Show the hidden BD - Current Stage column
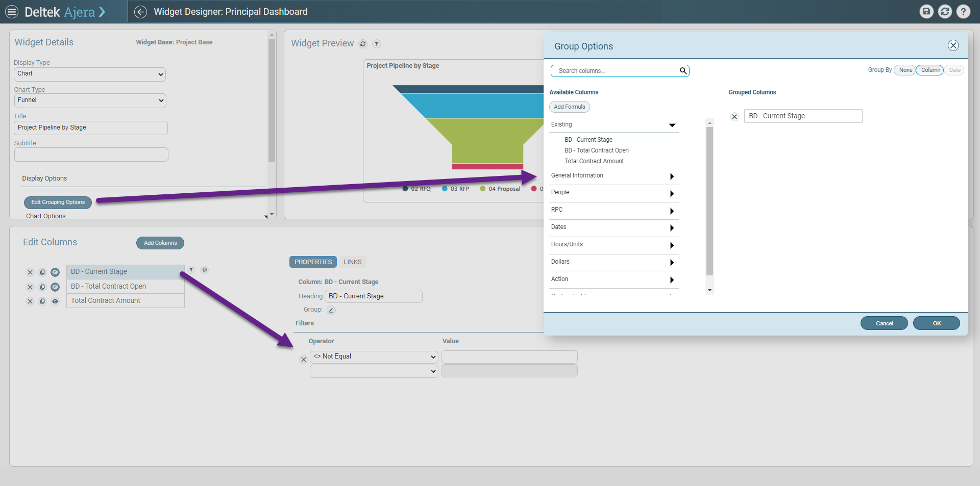Viewport: 980px width, 486px height. pos(55,272)
